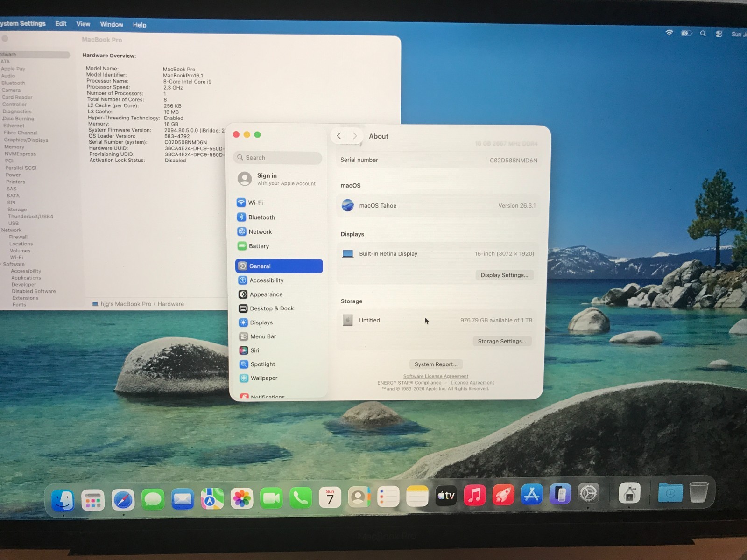747x560 pixels.
Task: Select General in Settings sidebar
Action: pyautogui.click(x=279, y=266)
